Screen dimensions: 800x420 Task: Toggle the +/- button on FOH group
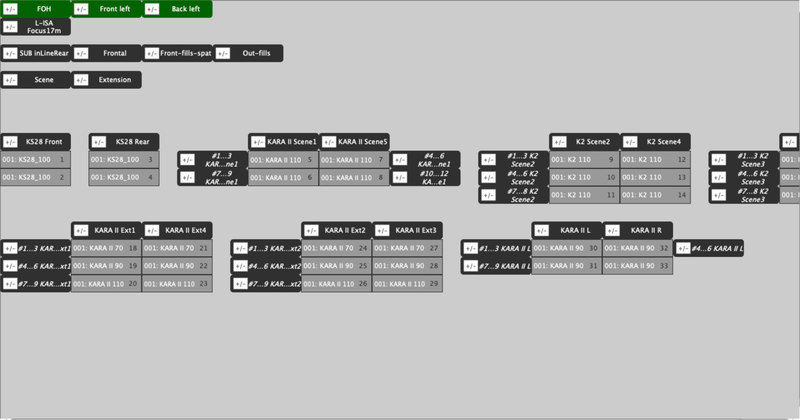[x=10, y=9]
